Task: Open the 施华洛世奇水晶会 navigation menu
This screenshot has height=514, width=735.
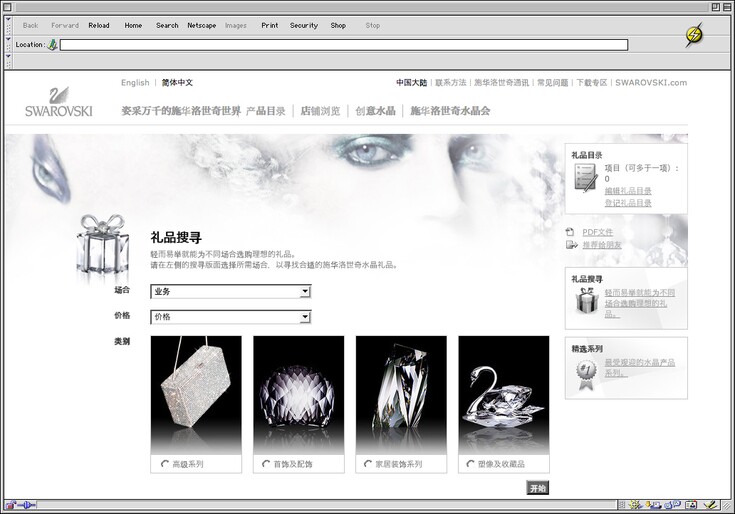Action: tap(450, 111)
